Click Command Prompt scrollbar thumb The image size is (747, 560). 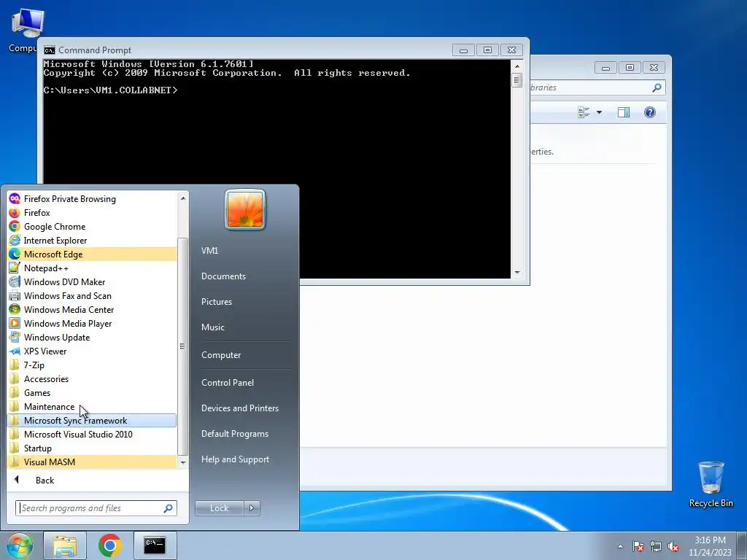pos(517,80)
